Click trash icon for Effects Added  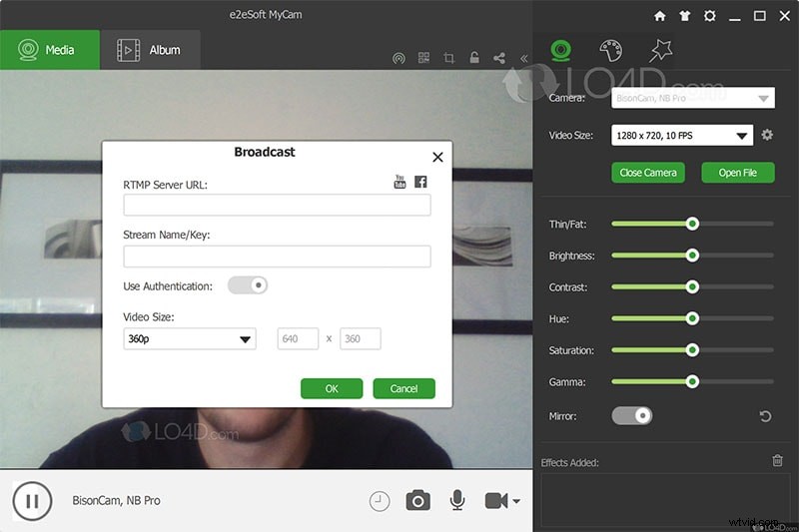(x=777, y=460)
